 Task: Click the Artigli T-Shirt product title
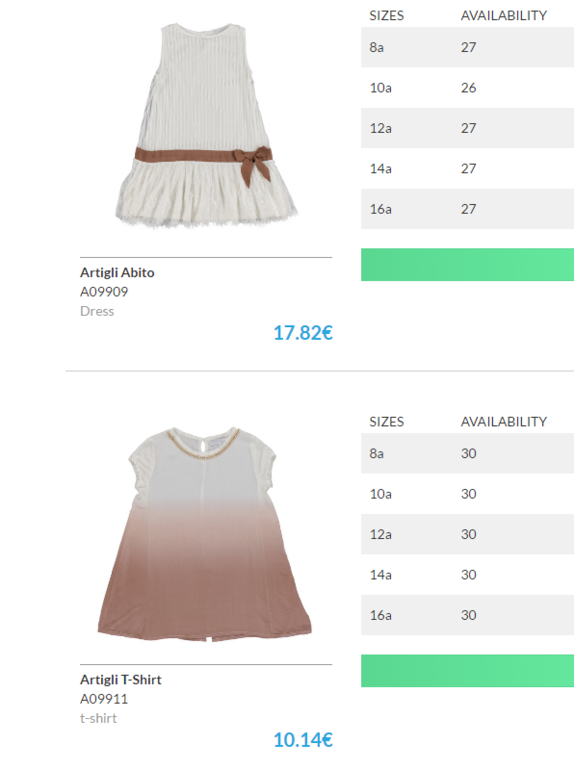[x=120, y=680]
